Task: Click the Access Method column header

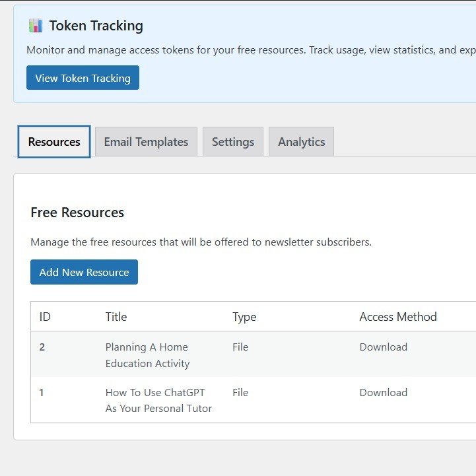Action: 398,317
